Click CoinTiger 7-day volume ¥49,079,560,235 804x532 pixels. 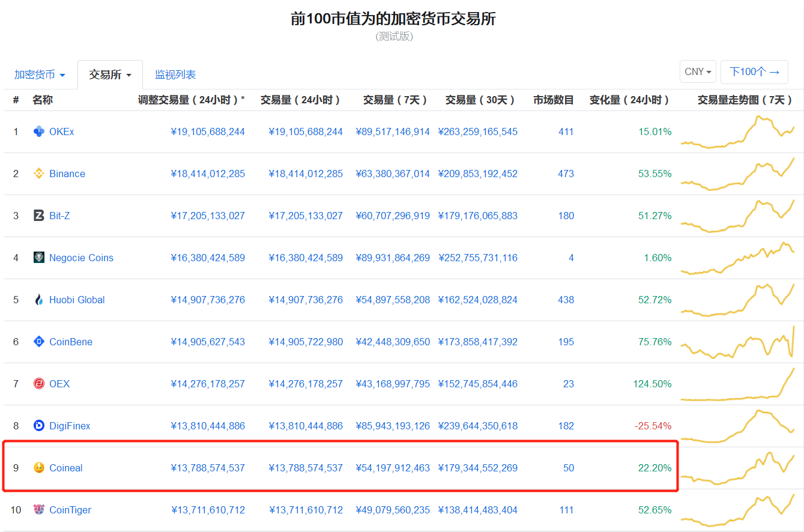(x=393, y=510)
